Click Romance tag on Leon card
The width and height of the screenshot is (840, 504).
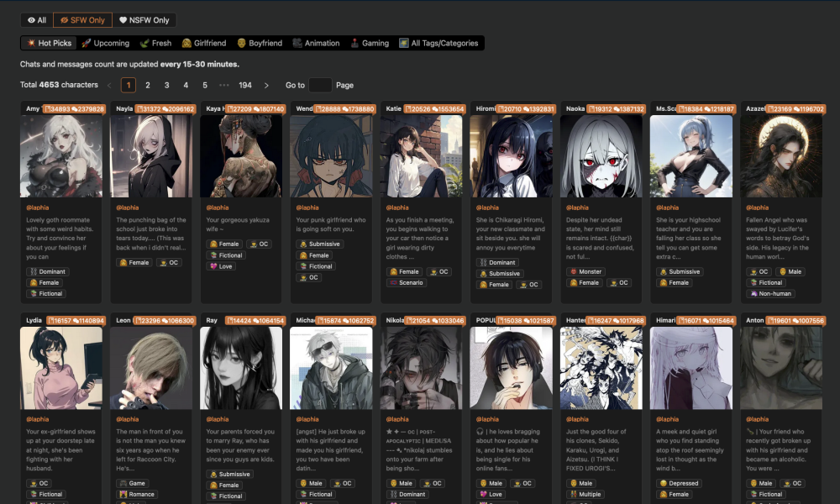pos(137,495)
